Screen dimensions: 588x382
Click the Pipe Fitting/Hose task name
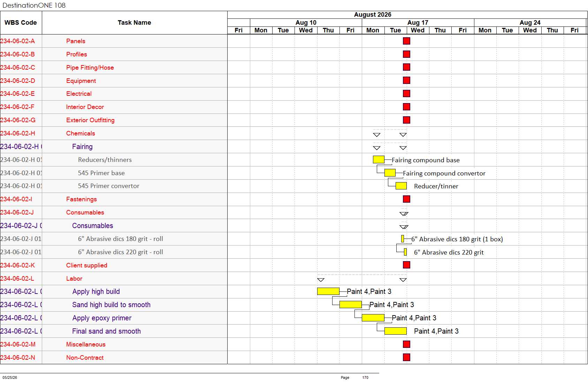tap(90, 68)
